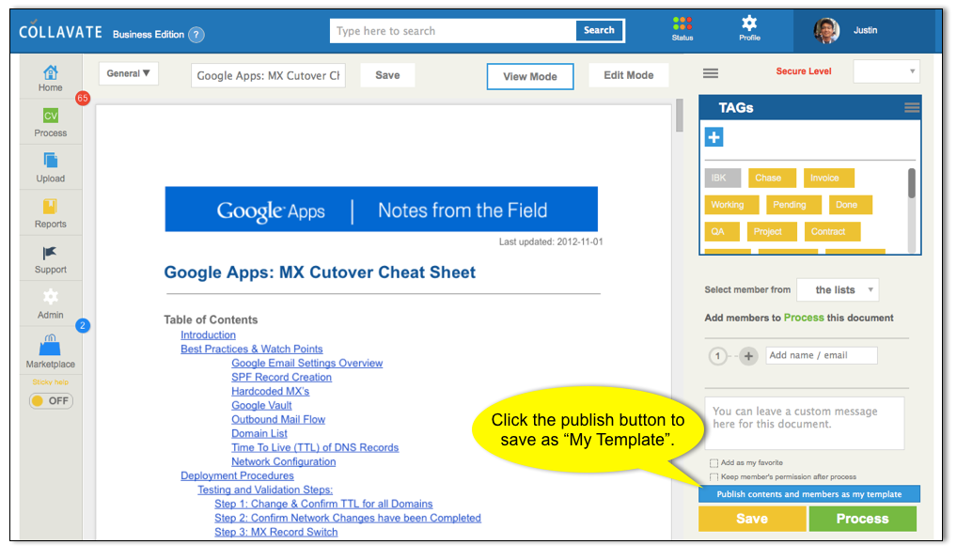Click Justin's user avatar
The image size is (957, 560).
pyautogui.click(x=826, y=30)
